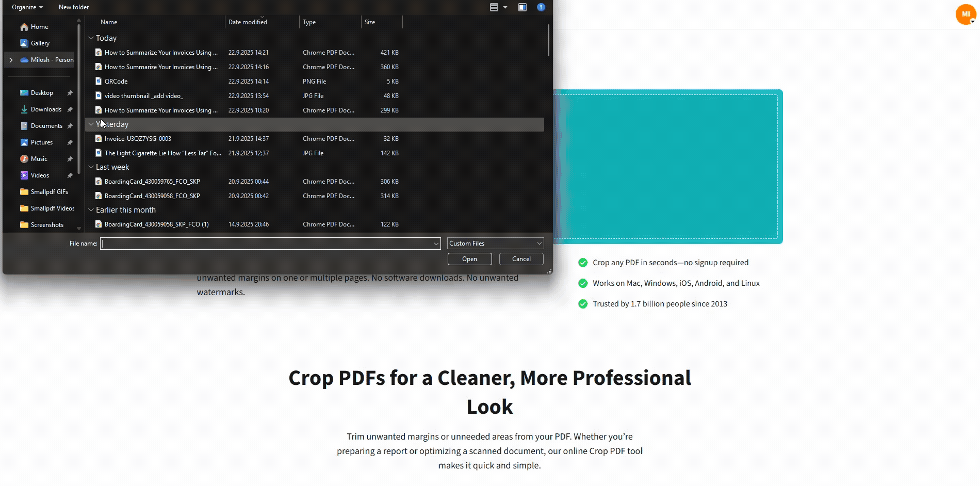Collapse the 'Today' group
The image size is (980, 486).
tap(91, 38)
